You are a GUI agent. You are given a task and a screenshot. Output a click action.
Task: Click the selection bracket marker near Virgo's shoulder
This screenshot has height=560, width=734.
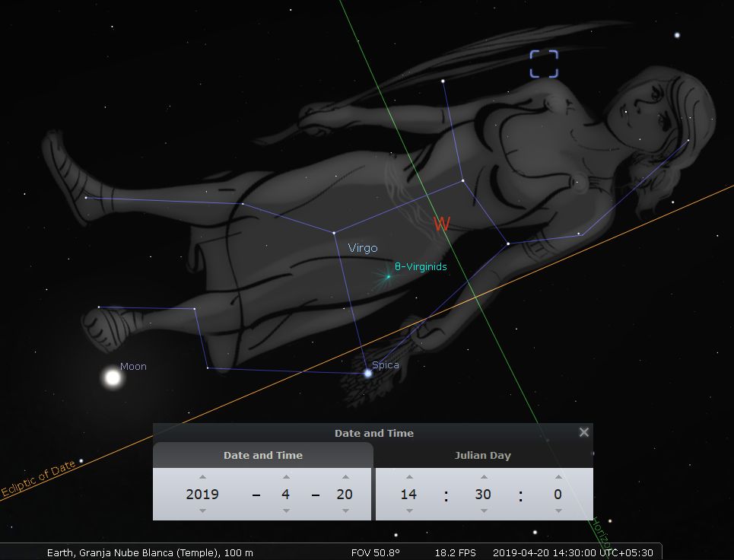544,64
